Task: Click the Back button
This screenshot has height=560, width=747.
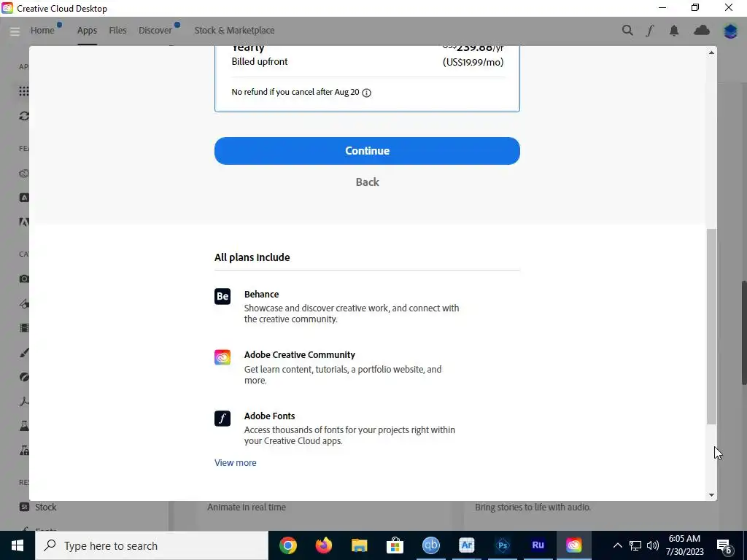Action: 368,182
